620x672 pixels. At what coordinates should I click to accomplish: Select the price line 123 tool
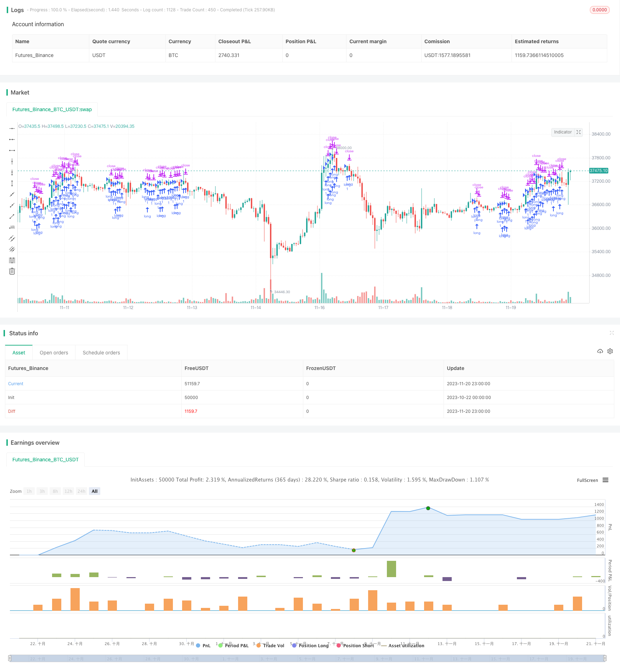12,227
